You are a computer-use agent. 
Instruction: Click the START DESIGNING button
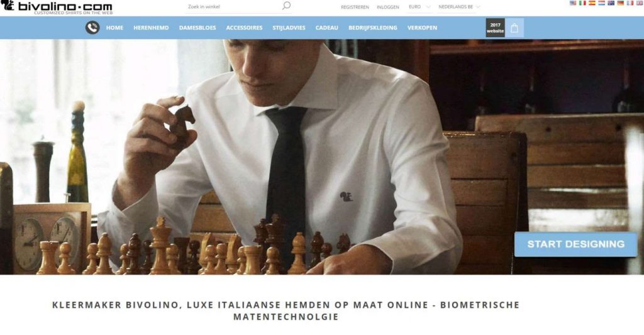[x=576, y=244]
